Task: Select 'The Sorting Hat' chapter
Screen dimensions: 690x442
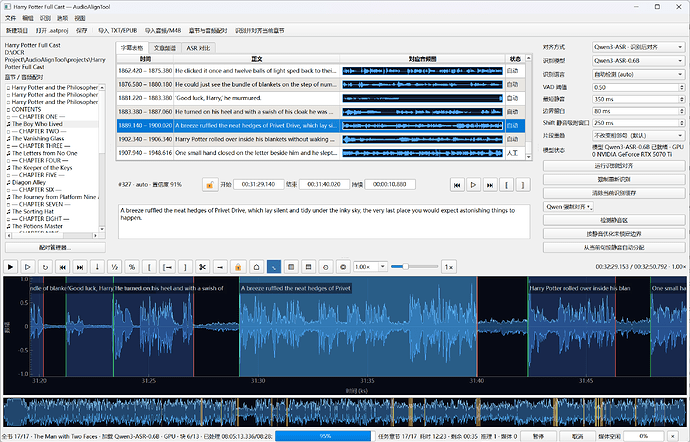Action: coord(33,211)
